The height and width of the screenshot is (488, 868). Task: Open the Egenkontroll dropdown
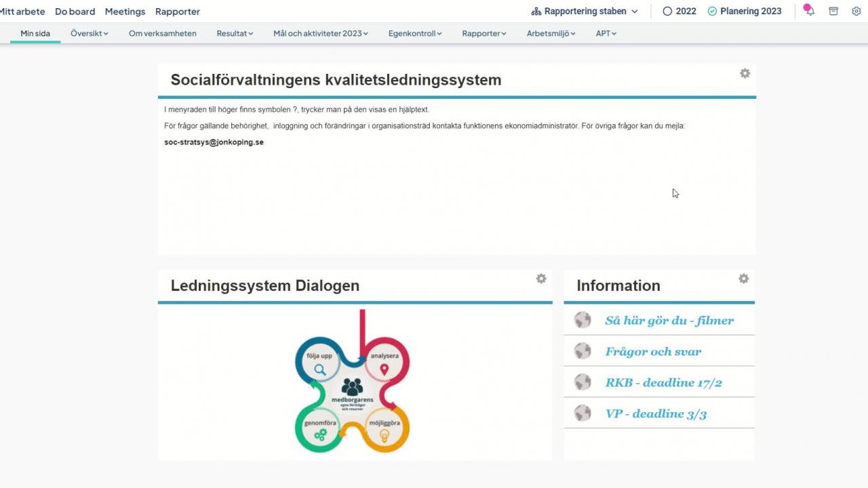tap(414, 33)
